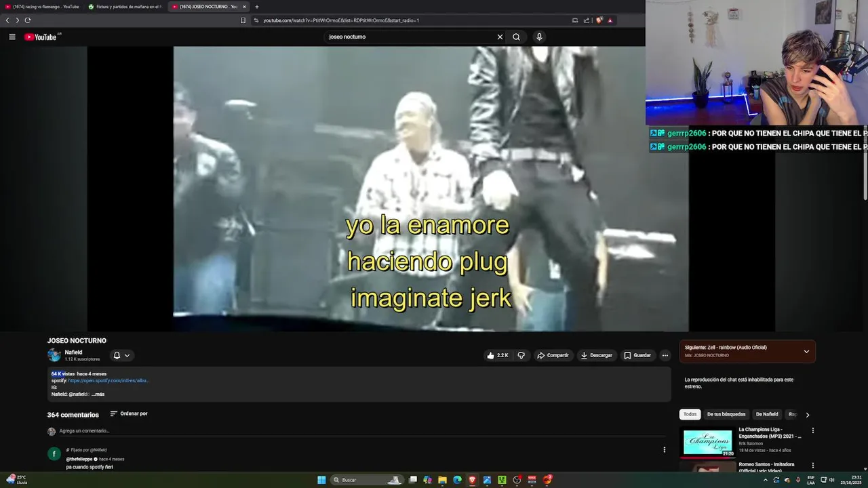Image resolution: width=868 pixels, height=488 pixels.
Task: Open more actions menu beside Guardar
Action: (665, 355)
